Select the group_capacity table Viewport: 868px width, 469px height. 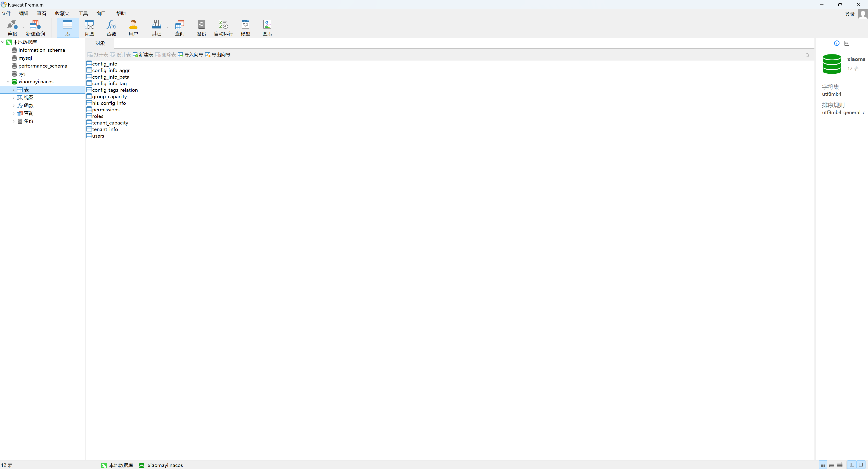(x=106, y=97)
